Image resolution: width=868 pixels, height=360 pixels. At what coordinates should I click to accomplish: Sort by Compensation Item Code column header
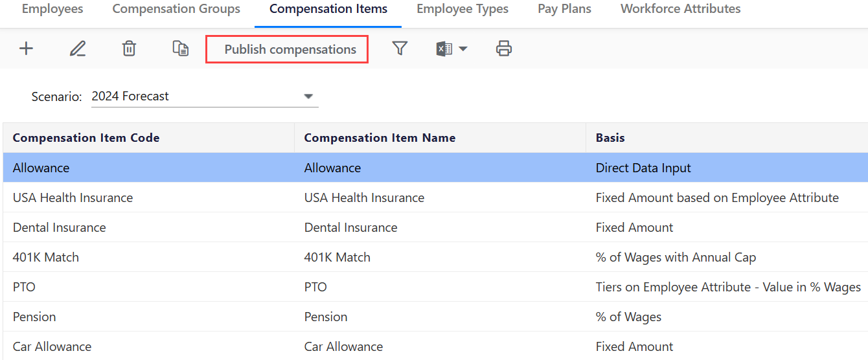point(86,138)
